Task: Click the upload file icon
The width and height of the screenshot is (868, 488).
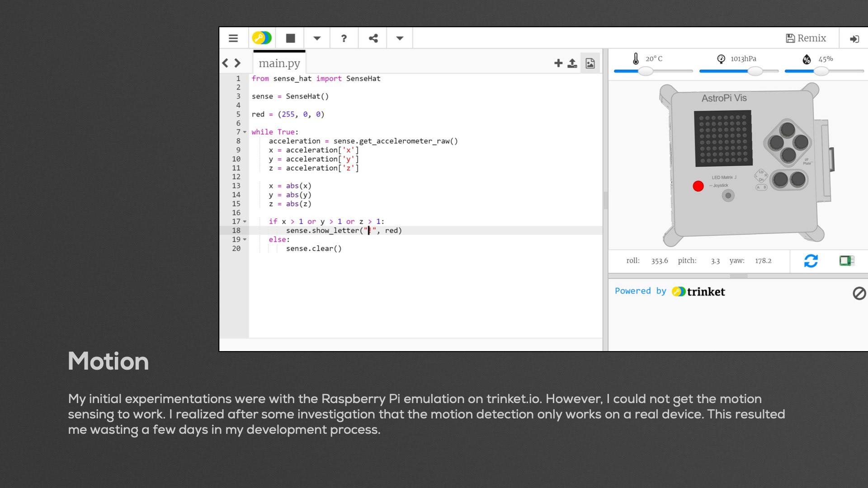Action: (x=572, y=63)
